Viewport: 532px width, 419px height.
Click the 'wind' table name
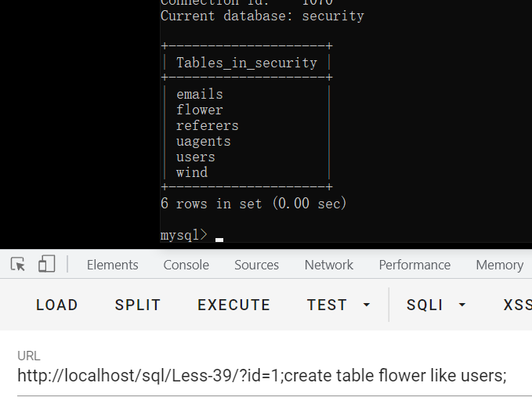[192, 172]
